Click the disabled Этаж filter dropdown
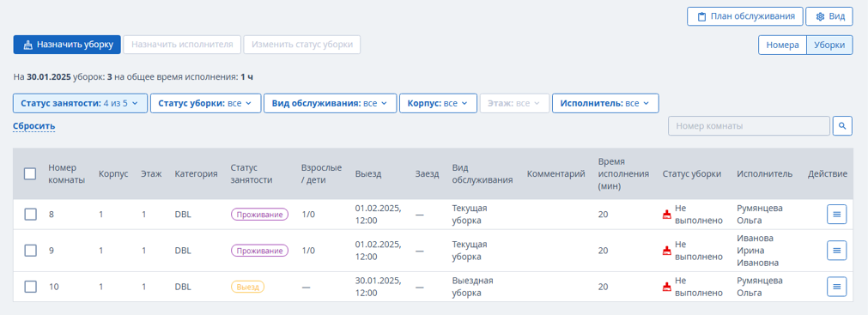The height and width of the screenshot is (315, 868). 515,104
